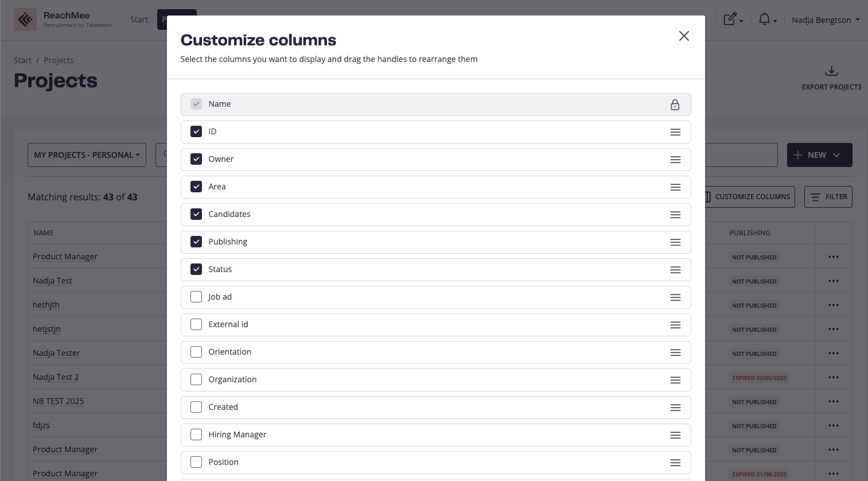Viewport: 868px width, 481px height.
Task: Click the drag handle for Owner column
Action: pos(675,160)
